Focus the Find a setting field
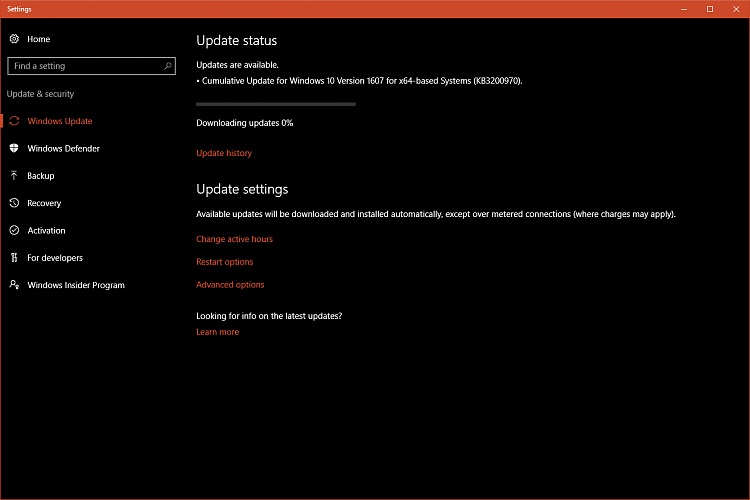 coord(91,66)
